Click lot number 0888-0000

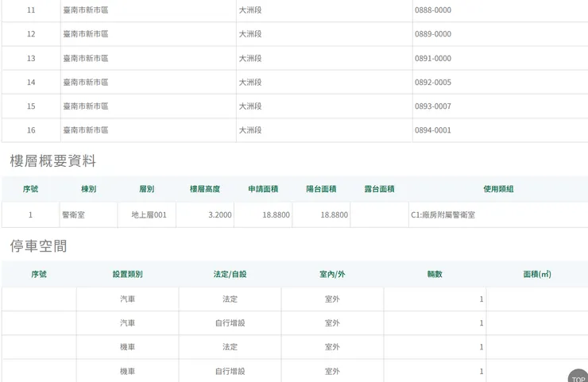(433, 10)
